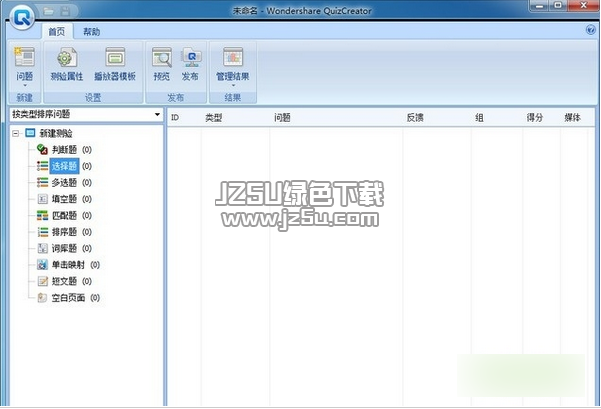Click the 多选题 multiple response icon

(42, 182)
